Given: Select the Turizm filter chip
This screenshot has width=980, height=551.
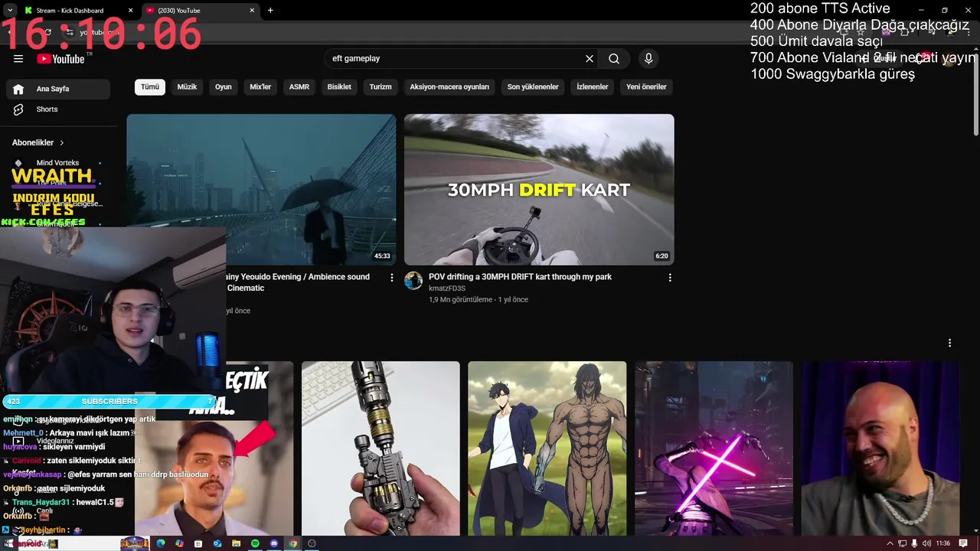Looking at the screenshot, I should point(381,86).
